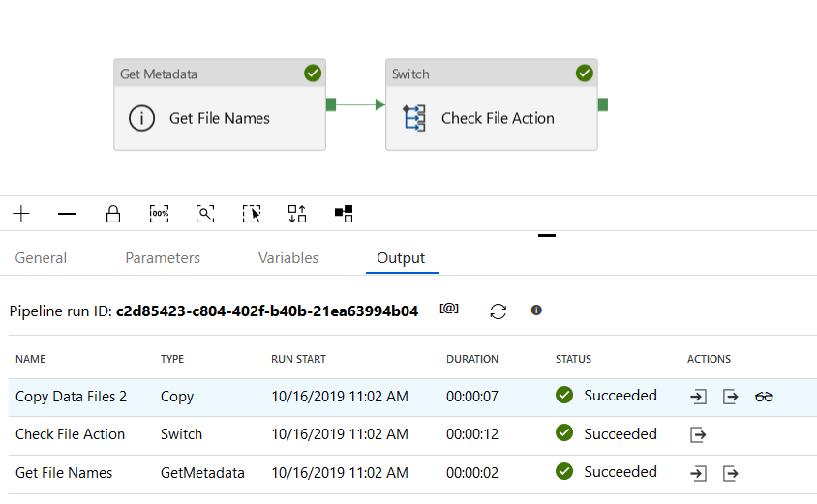This screenshot has height=504, width=817.
Task: View input of Copy Data Files 2
Action: [x=699, y=396]
